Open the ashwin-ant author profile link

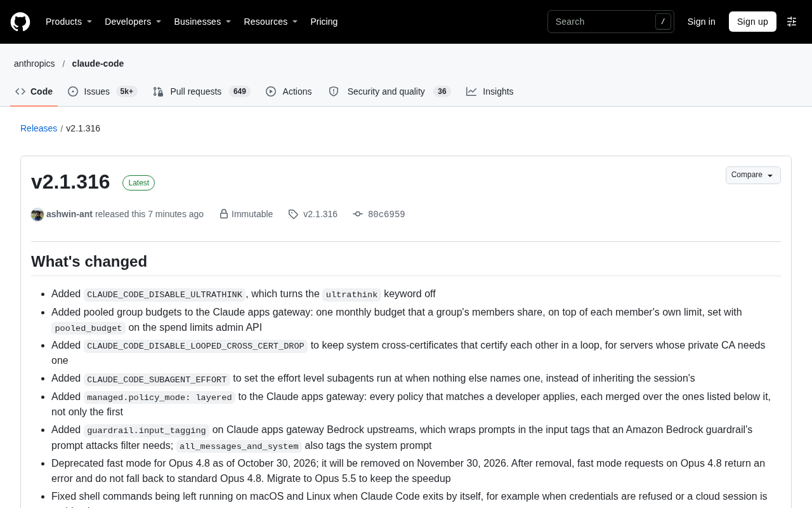coord(69,214)
